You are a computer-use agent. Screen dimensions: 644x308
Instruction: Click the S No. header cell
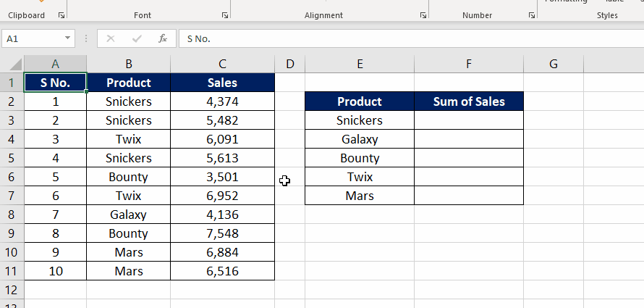pos(56,83)
